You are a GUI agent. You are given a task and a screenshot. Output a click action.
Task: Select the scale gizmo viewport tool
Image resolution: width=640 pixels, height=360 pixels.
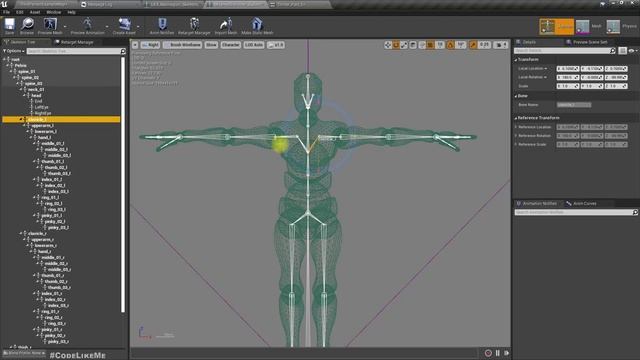tap(404, 45)
